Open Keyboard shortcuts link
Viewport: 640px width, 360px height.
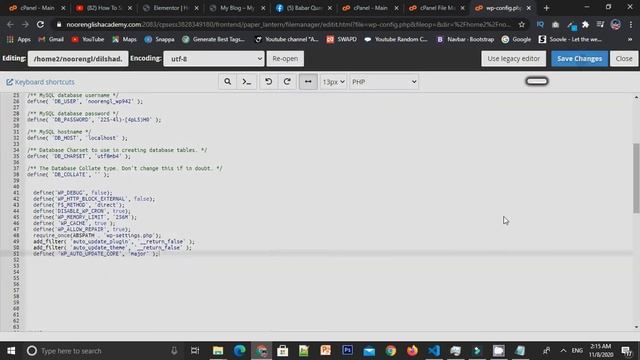click(40, 82)
